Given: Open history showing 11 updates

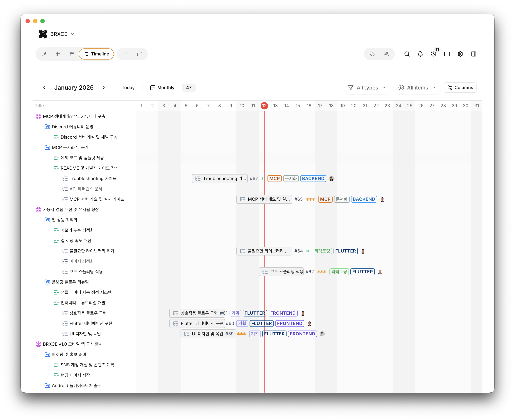Looking at the screenshot, I should tap(434, 54).
